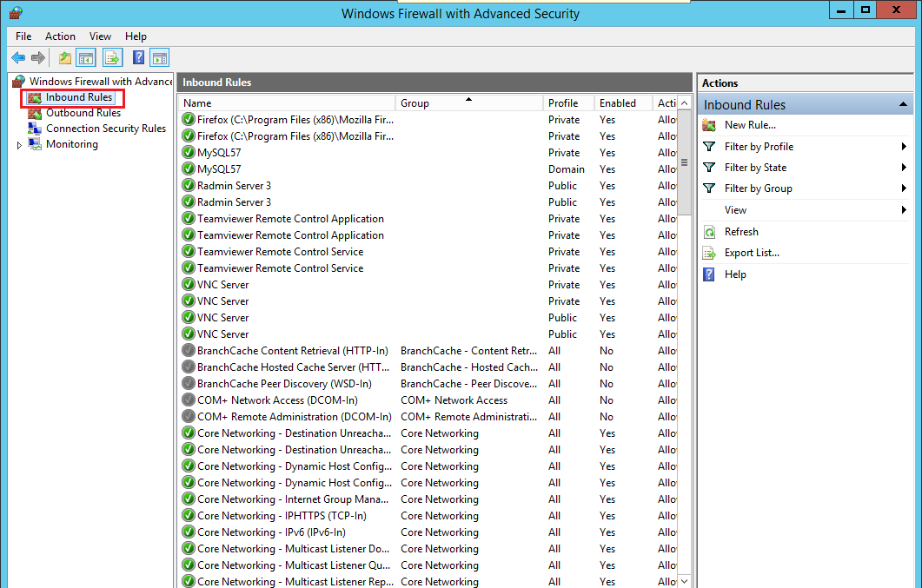The height and width of the screenshot is (588, 922).
Task: Click the Export List... link
Action: [752, 252]
